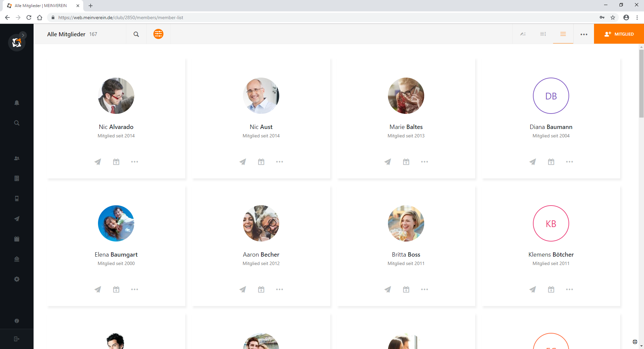This screenshot has height=349, width=644.
Task: Click the browser address bar URL
Action: (121, 17)
